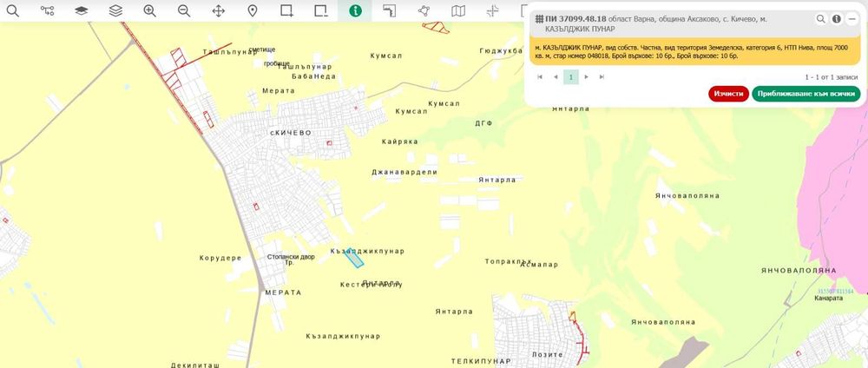The height and width of the screenshot is (368, 868).
Task: Collapse the result with the minus icon
Action: pos(852,19)
